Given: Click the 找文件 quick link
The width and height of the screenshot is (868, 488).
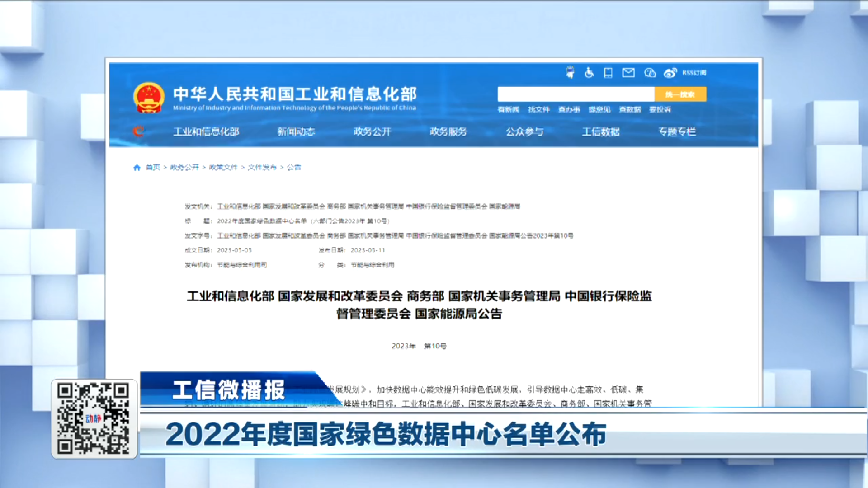Looking at the screenshot, I should tap(538, 109).
